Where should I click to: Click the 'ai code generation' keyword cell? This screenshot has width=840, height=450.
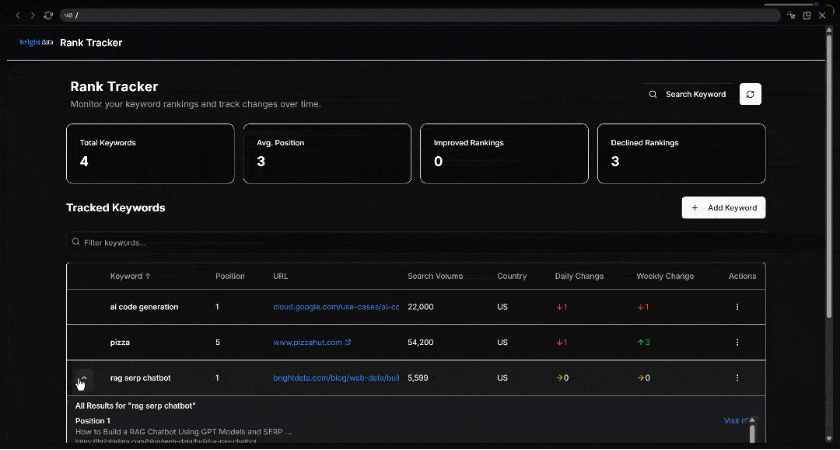[144, 307]
